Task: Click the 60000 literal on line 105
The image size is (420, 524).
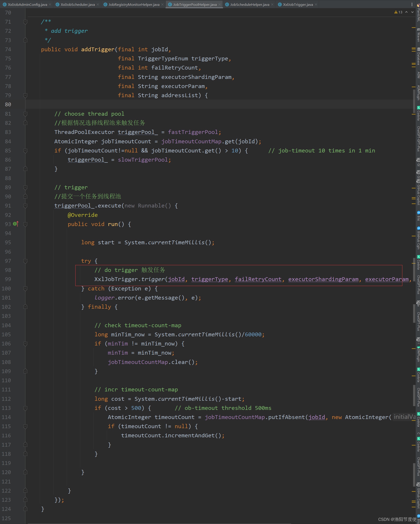Action: tap(253, 334)
